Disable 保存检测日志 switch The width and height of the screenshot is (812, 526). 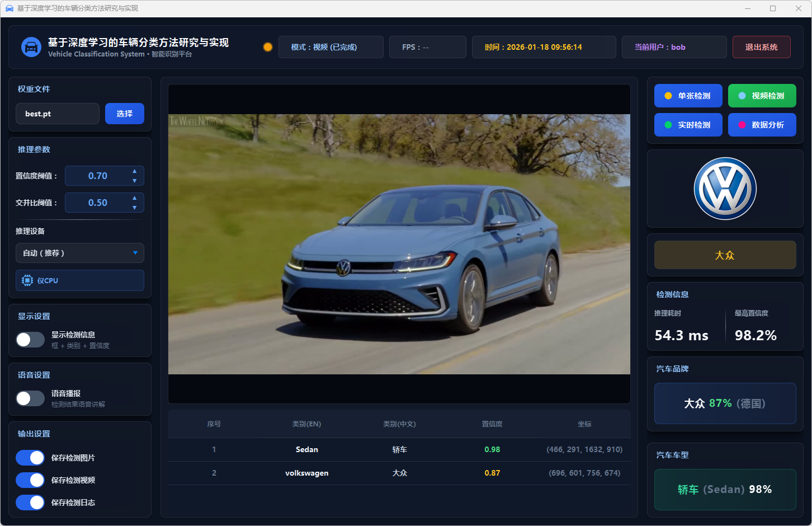tap(30, 502)
